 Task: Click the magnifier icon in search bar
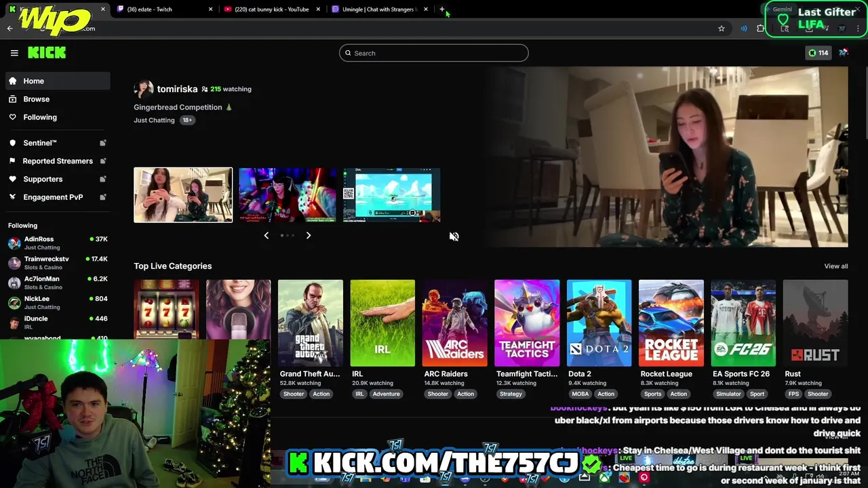[348, 53]
